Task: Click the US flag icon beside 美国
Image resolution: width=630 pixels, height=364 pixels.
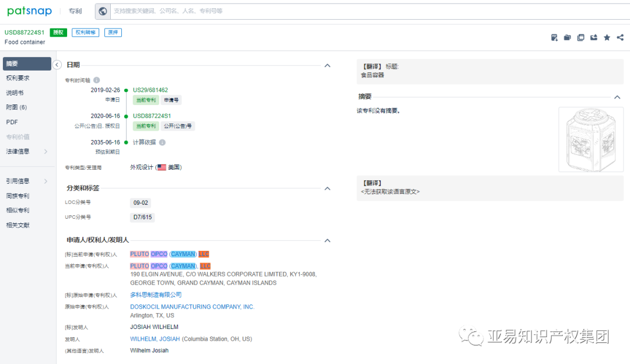Action: pyautogui.click(x=162, y=167)
